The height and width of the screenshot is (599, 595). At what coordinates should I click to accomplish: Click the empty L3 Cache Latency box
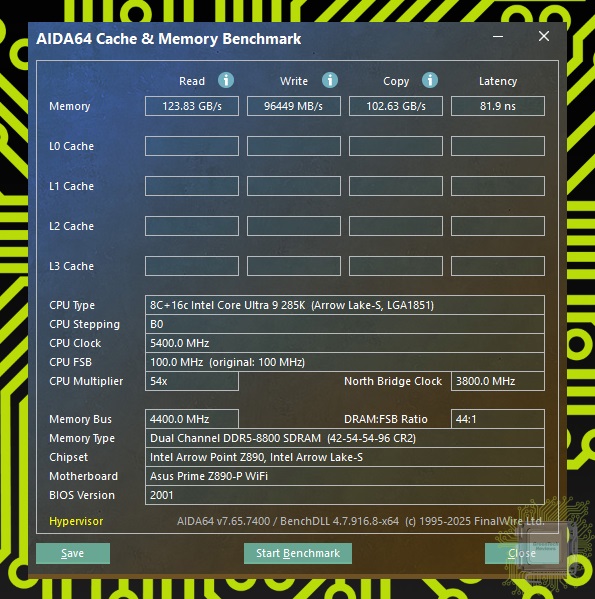tap(498, 266)
